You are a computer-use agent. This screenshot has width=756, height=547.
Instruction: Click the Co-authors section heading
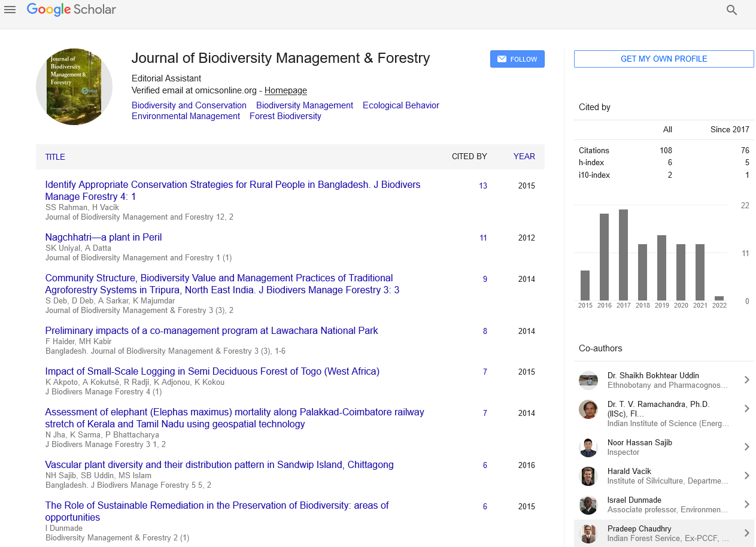600,348
